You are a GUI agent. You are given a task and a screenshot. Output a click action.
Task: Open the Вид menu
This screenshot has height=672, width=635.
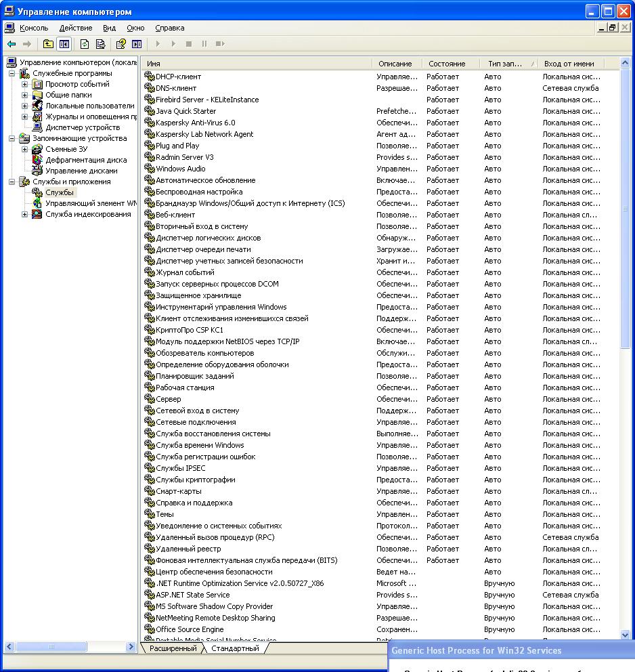click(109, 28)
